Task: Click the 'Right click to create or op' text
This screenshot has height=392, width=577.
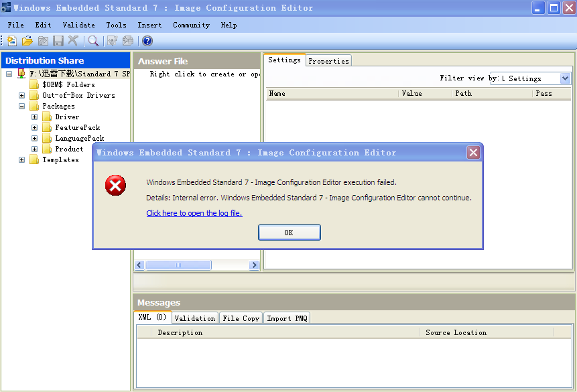Action: [x=204, y=74]
